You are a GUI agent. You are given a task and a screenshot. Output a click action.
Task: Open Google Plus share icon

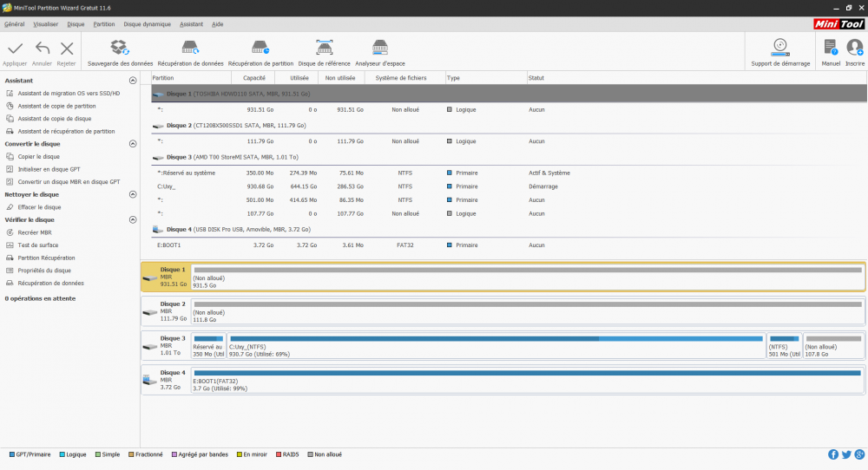[859, 454]
